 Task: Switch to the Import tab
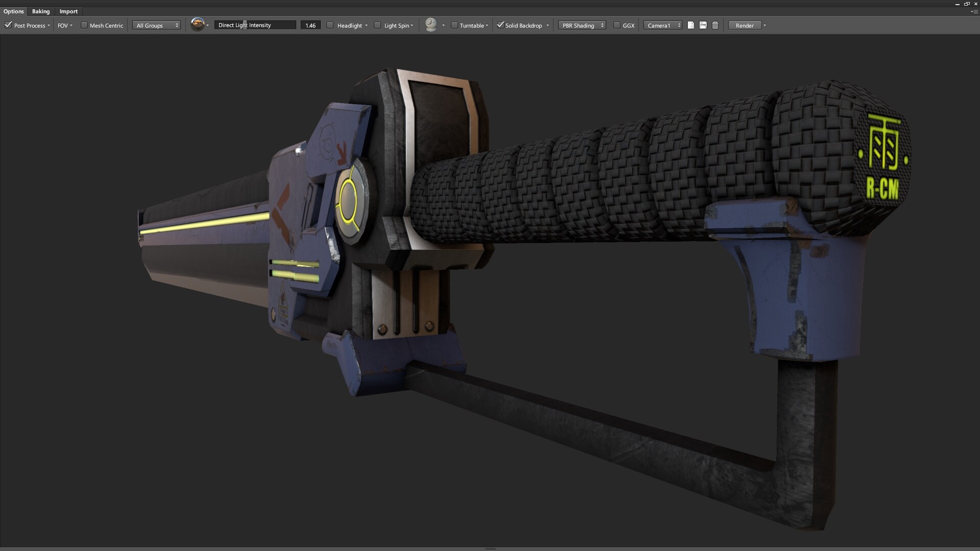click(68, 11)
